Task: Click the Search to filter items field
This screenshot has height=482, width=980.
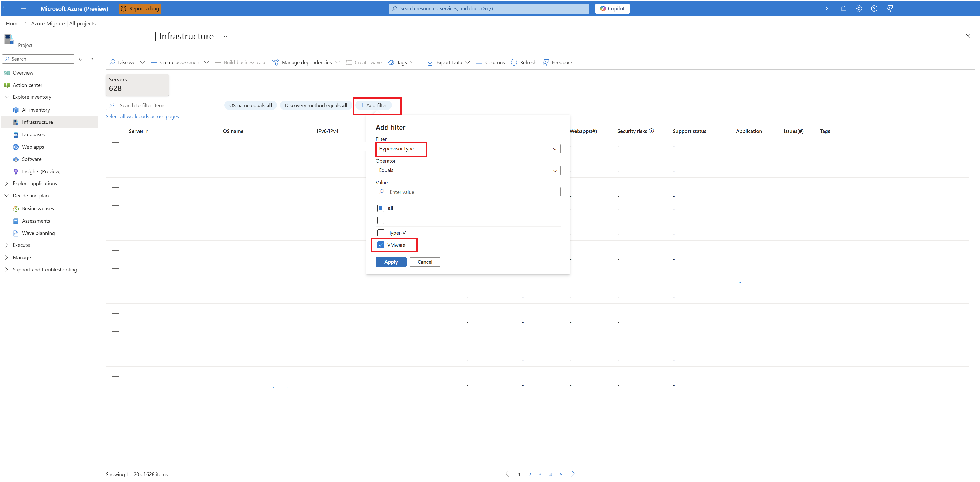Action: pyautogui.click(x=164, y=105)
